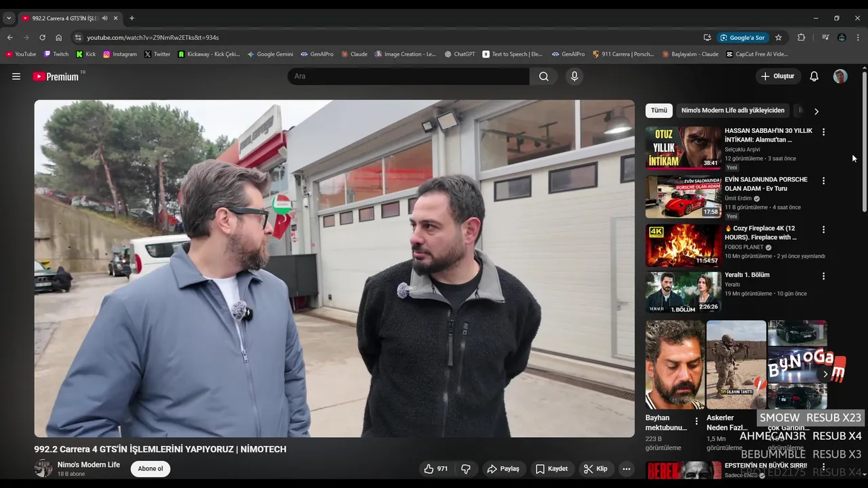Click the main video player
868x488 pixels.
[x=334, y=268]
